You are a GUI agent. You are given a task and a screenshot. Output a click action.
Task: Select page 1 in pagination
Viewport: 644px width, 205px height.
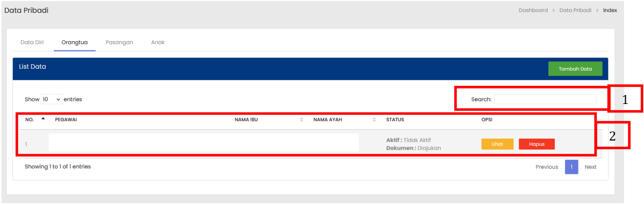pos(571,167)
